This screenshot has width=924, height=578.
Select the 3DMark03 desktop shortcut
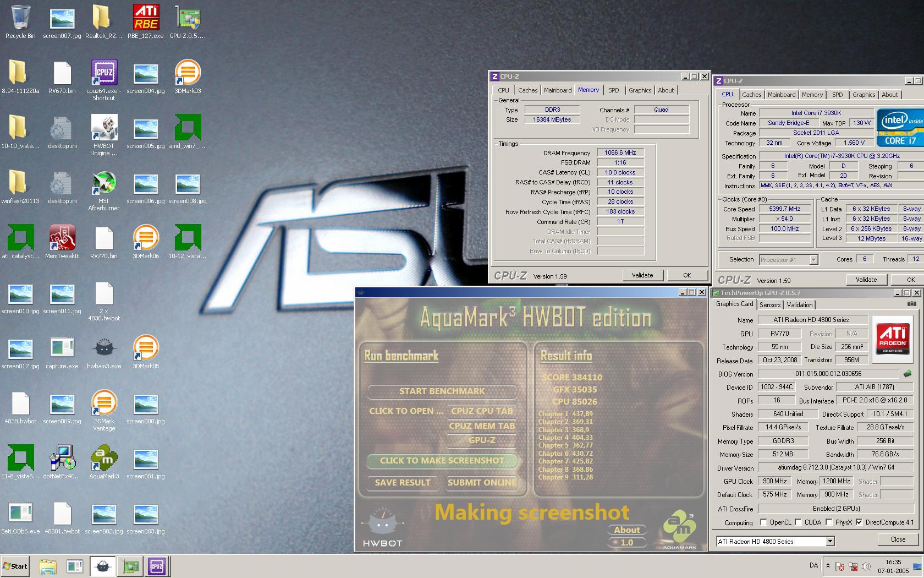coord(188,77)
